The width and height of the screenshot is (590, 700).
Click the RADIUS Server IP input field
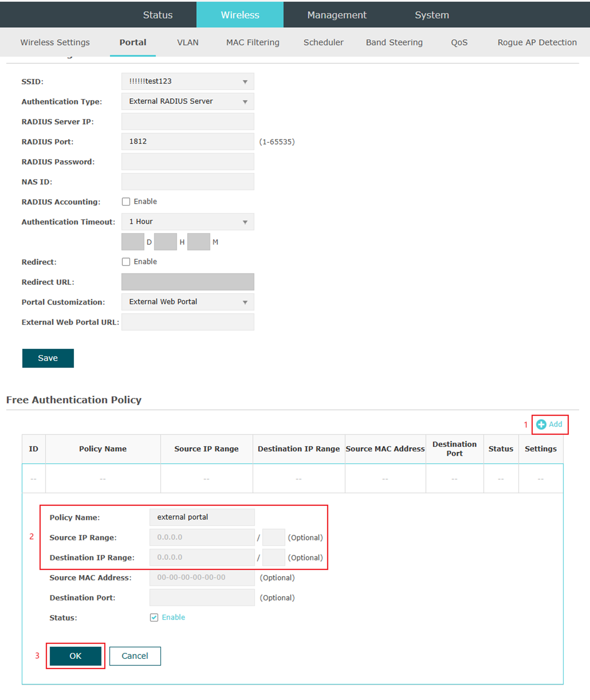[187, 121]
